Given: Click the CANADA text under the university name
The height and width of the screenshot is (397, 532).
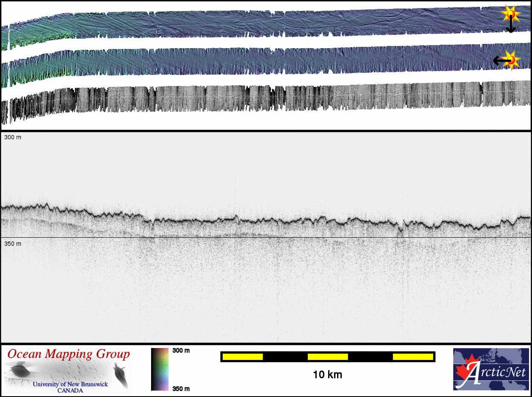Looking at the screenshot, I should [x=70, y=390].
